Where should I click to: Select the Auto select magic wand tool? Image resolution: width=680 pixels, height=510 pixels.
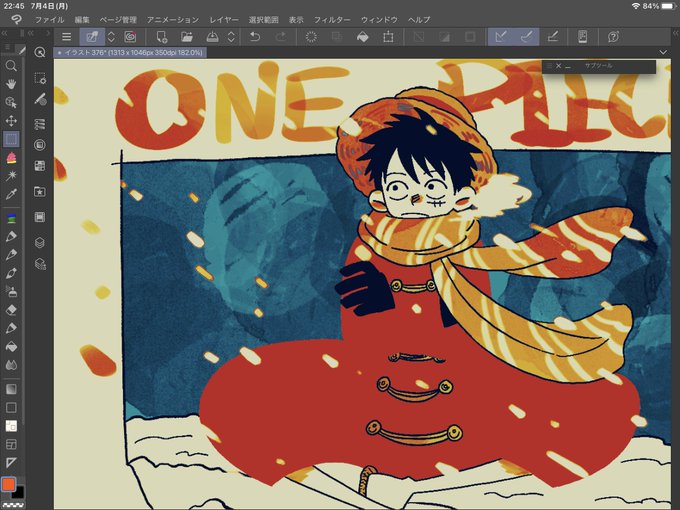(11, 175)
